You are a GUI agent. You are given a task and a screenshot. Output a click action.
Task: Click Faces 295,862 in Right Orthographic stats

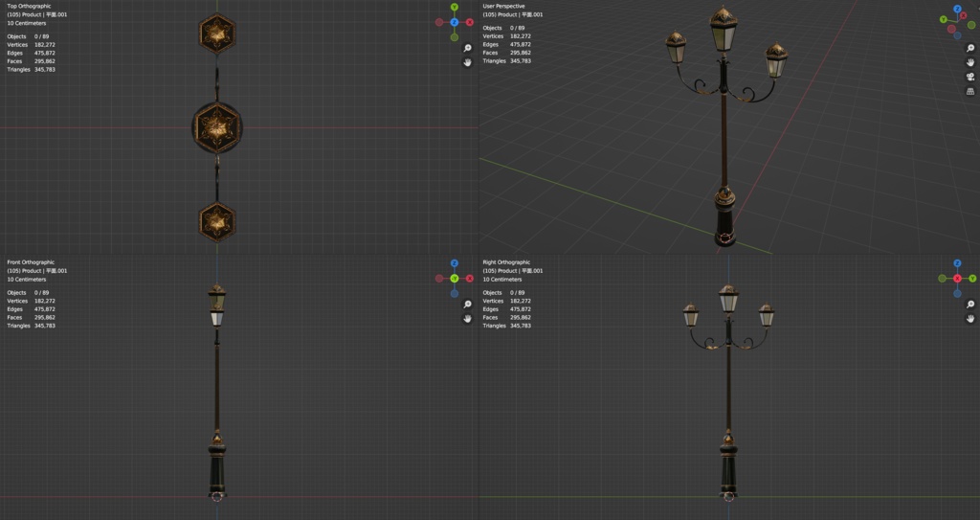tap(507, 317)
